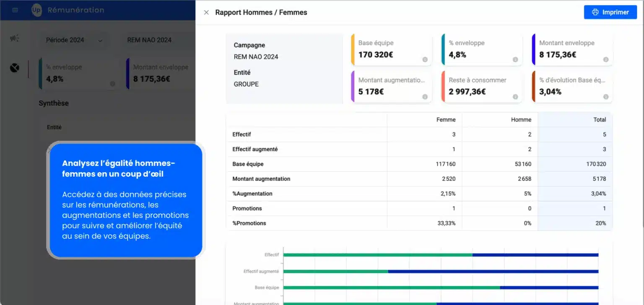The height and width of the screenshot is (305, 644).
Task: Expand the Période 2024 dropdown
Action: click(x=74, y=40)
